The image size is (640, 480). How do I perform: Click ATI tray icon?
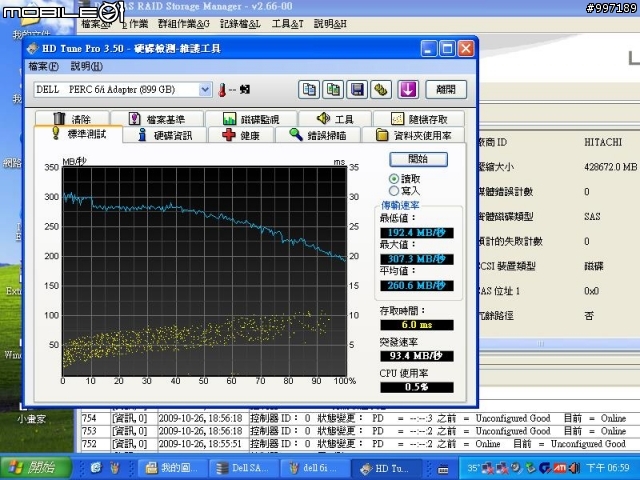coord(559,468)
